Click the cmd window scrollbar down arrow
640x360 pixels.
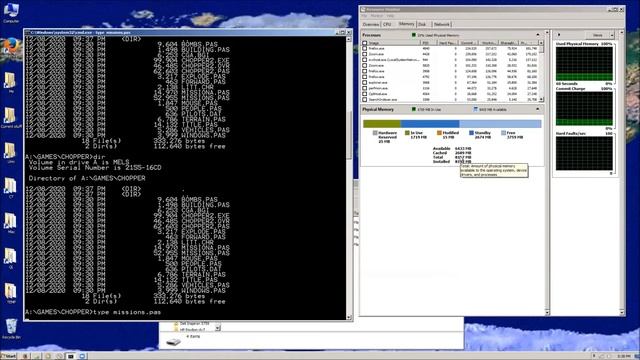pos(349,317)
